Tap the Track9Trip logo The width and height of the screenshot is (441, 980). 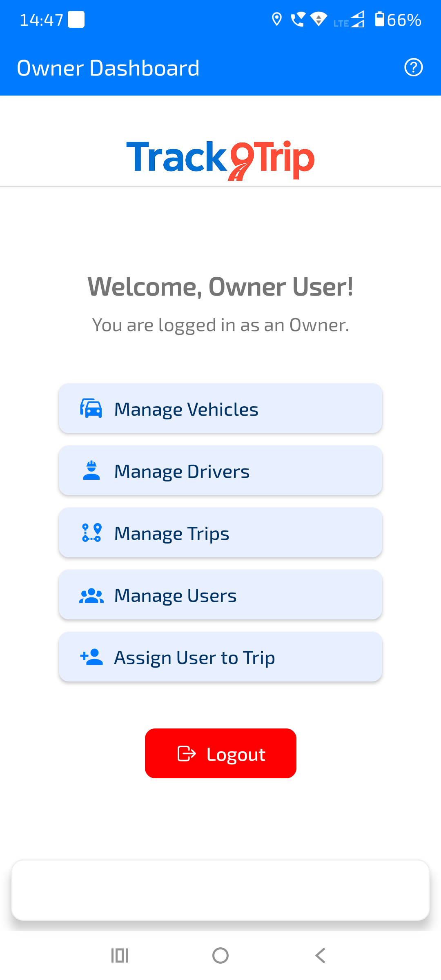point(220,160)
